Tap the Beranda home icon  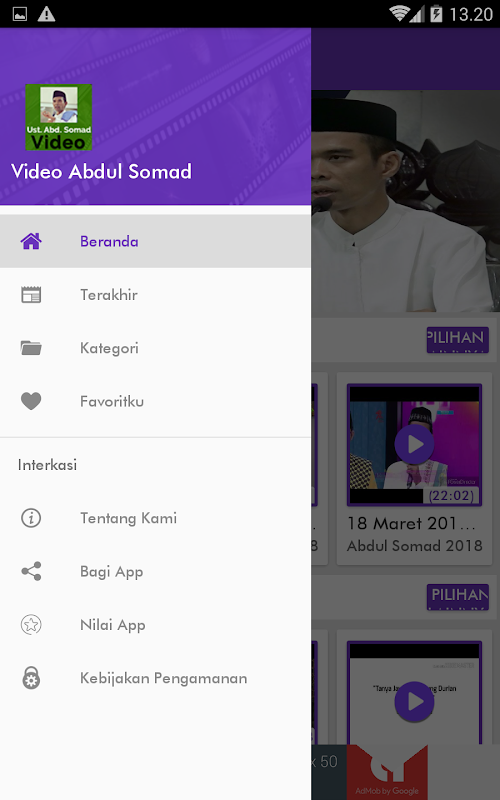31,241
